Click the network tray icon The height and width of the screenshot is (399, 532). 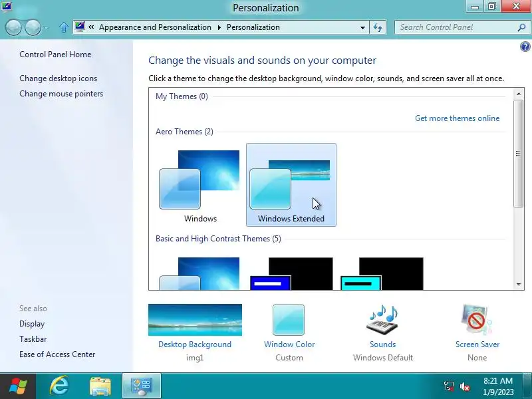(448, 386)
